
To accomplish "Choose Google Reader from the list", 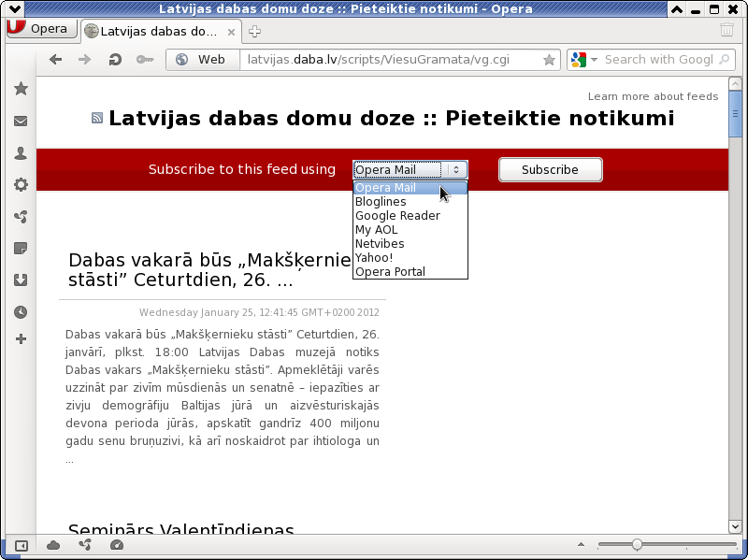I will click(x=410, y=216).
